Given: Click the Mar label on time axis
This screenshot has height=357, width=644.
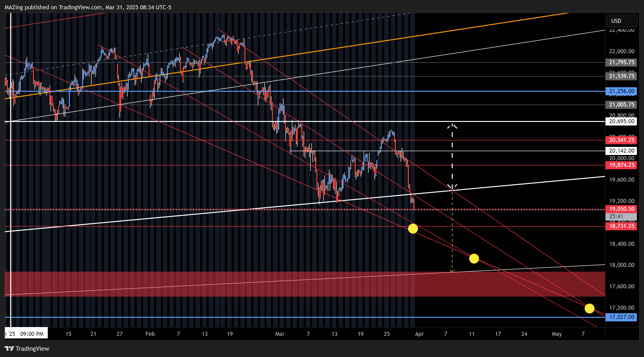Looking at the screenshot, I should [279, 334].
